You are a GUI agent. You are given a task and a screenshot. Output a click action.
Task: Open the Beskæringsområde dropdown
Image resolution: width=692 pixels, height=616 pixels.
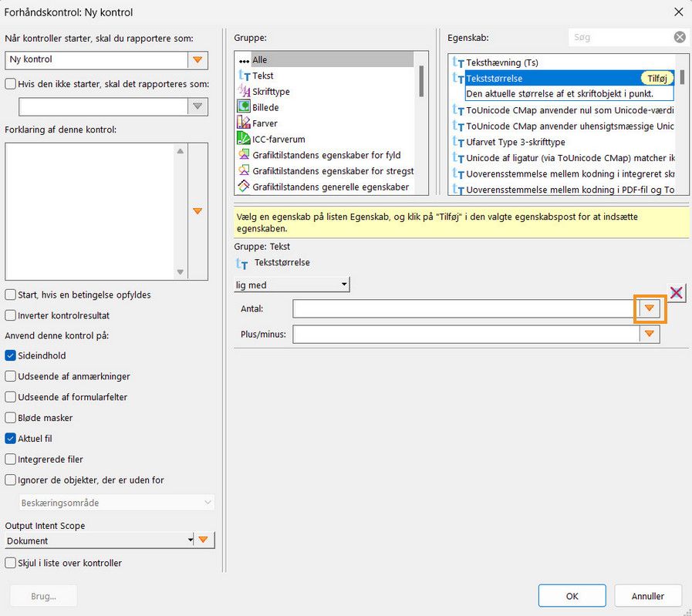click(116, 503)
